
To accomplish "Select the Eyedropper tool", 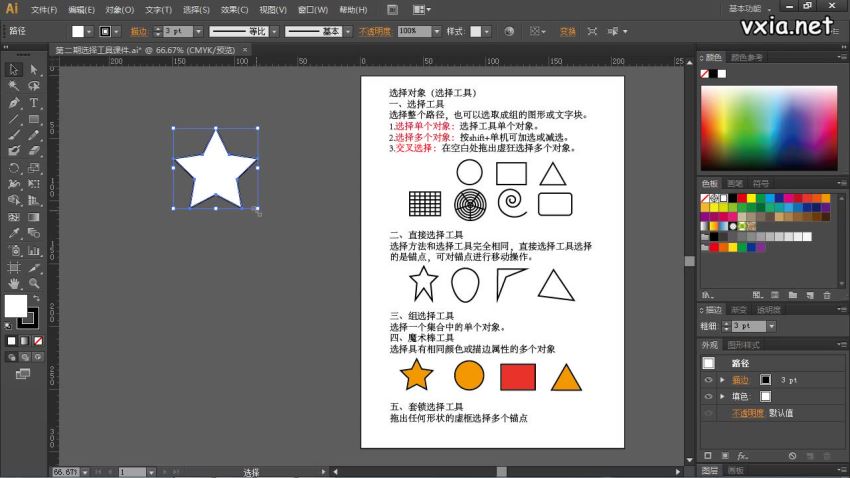I will tap(14, 234).
